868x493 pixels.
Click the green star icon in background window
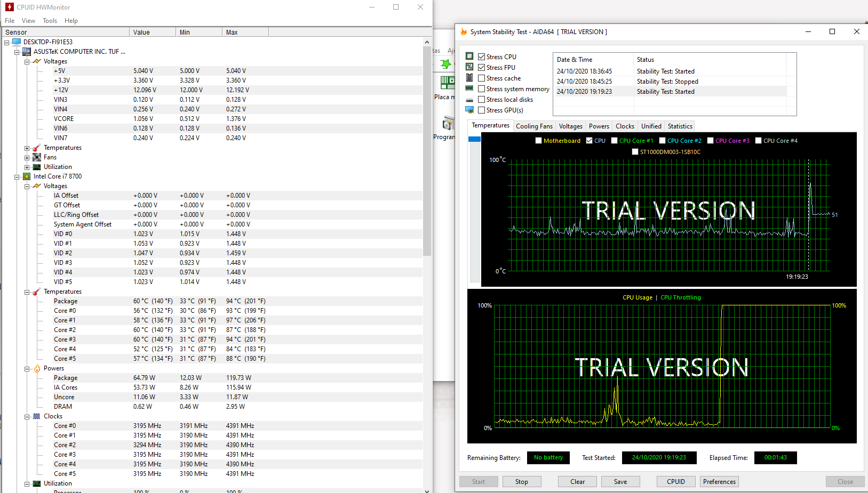445,63
